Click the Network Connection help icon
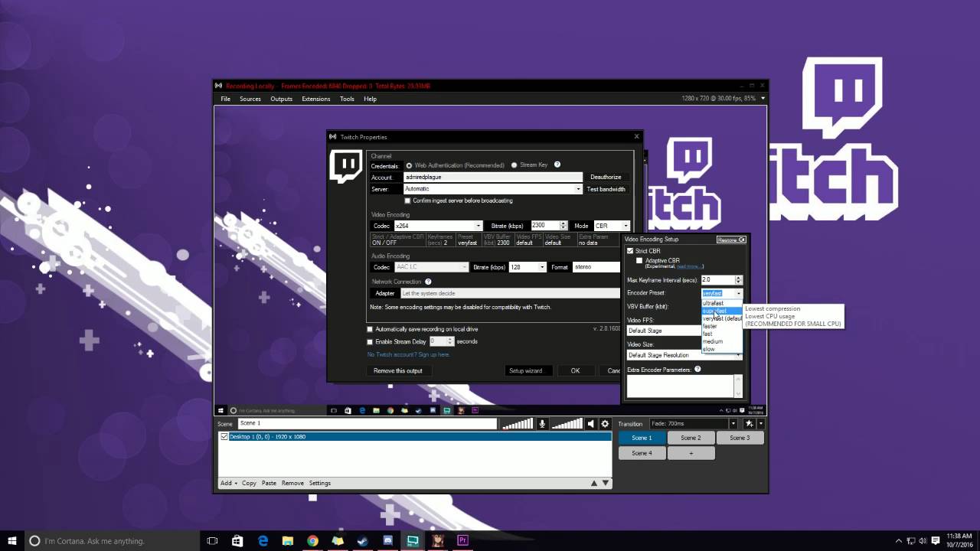This screenshot has height=551, width=980. point(428,282)
